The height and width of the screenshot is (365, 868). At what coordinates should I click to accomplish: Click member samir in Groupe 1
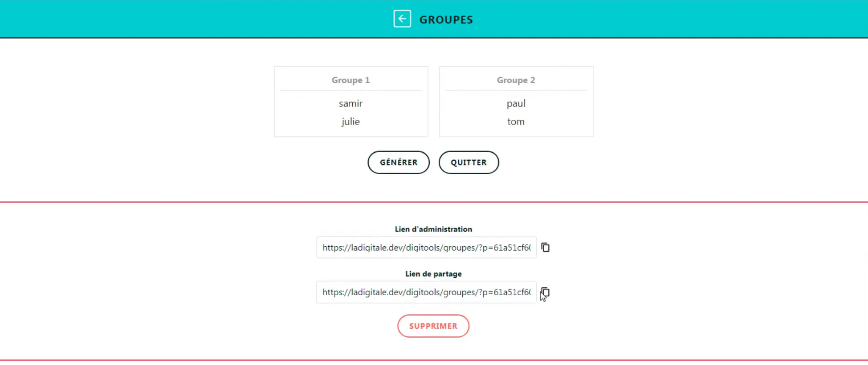click(x=351, y=103)
